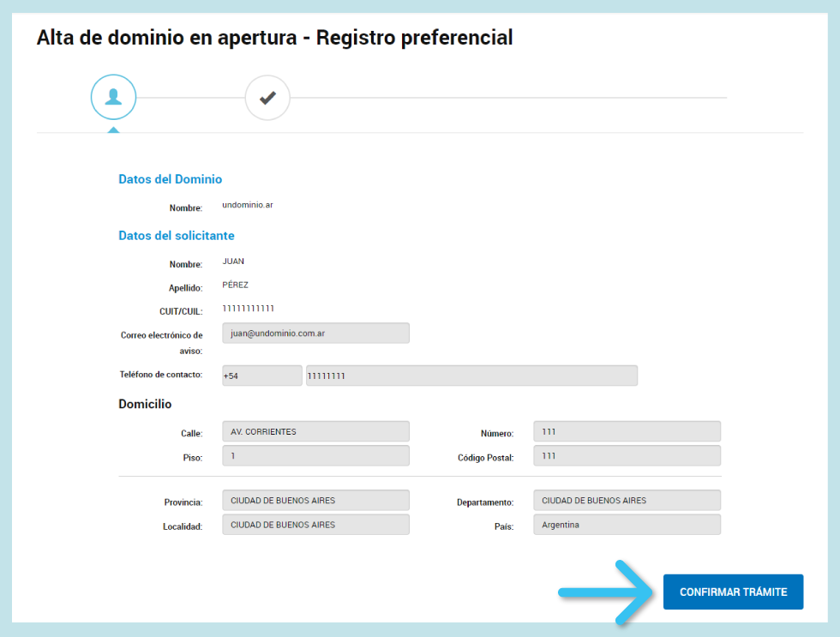Click the Correo electrónico de aviso field

[x=315, y=333]
